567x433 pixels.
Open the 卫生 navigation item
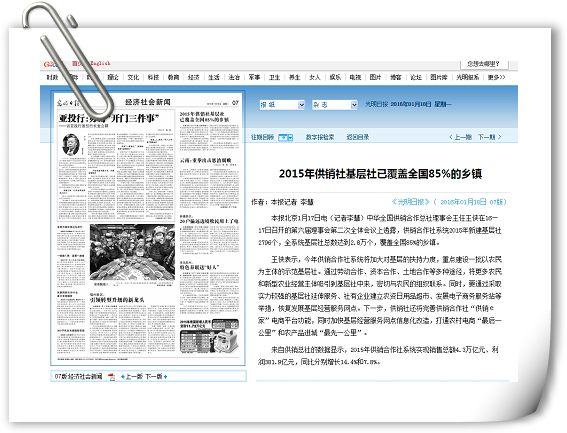274,77
